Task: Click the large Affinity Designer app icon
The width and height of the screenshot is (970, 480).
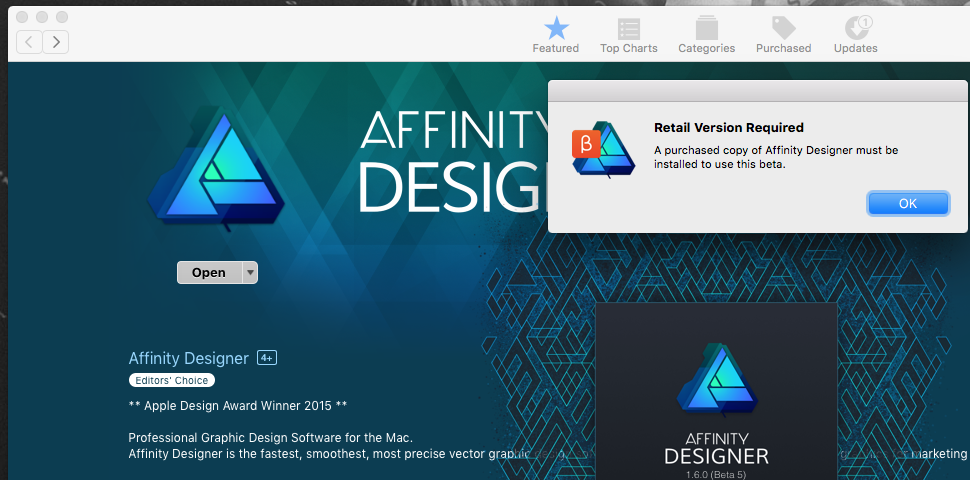Action: [x=216, y=168]
